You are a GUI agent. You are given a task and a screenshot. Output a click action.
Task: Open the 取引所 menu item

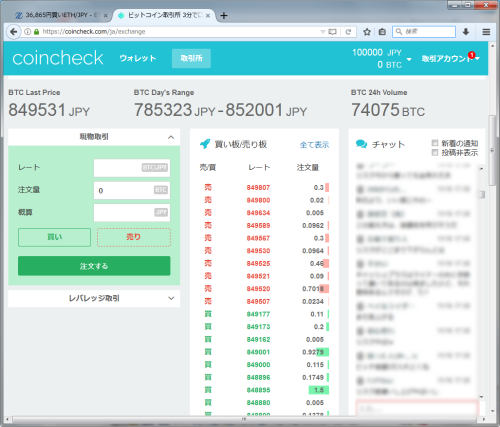coord(191,58)
